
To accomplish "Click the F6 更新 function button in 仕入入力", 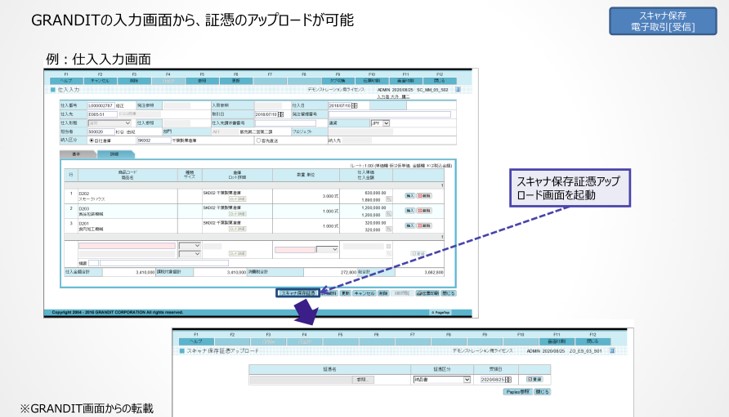I will pyautogui.click(x=236, y=81).
